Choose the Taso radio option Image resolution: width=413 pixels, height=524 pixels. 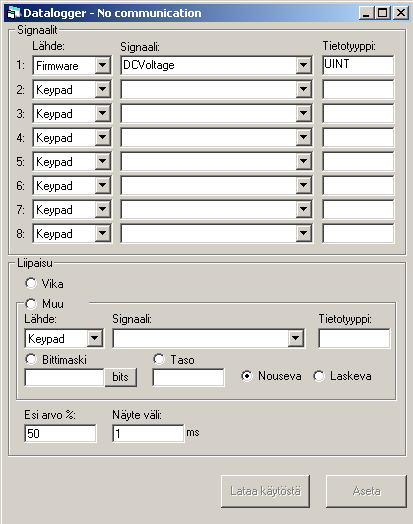[x=159, y=359]
